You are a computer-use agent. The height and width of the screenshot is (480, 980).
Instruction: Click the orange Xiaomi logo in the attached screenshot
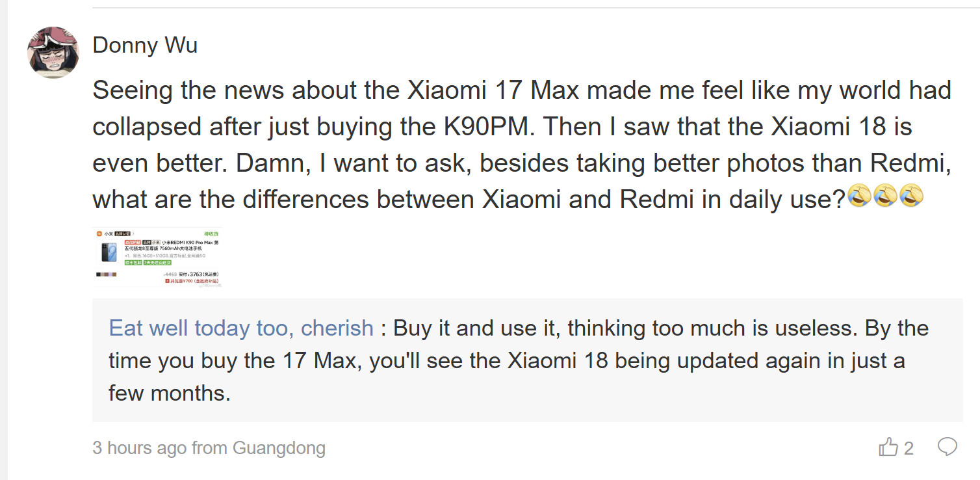99,233
